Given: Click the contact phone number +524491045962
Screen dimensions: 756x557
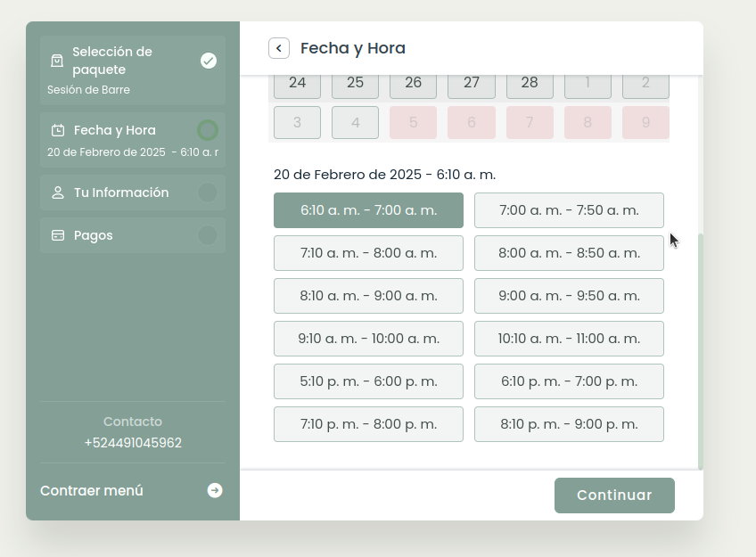Looking at the screenshot, I should click(133, 443).
